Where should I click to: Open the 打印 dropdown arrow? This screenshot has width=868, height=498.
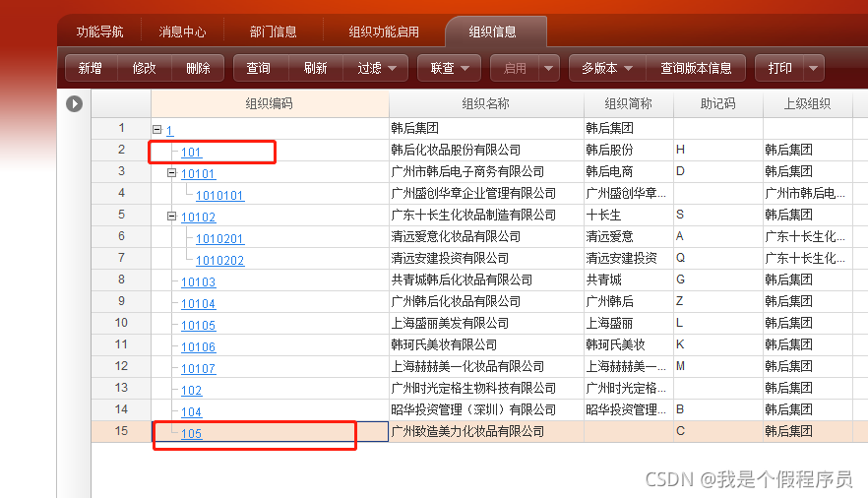point(813,68)
